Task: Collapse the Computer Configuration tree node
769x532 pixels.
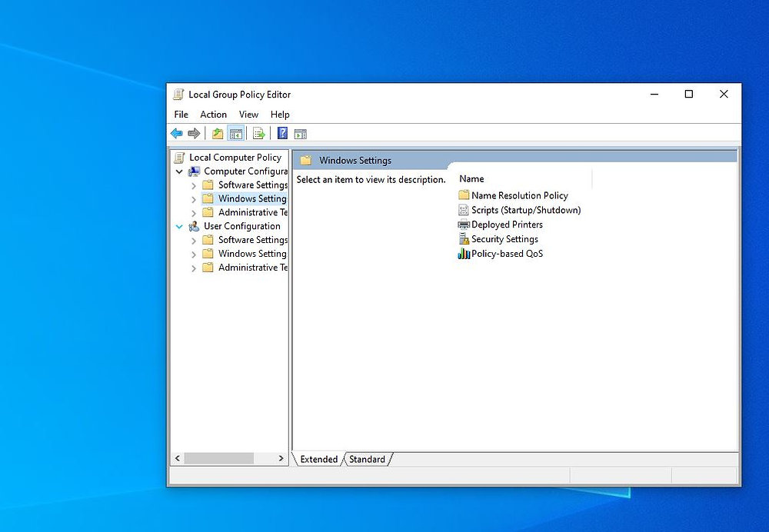Action: pyautogui.click(x=179, y=171)
